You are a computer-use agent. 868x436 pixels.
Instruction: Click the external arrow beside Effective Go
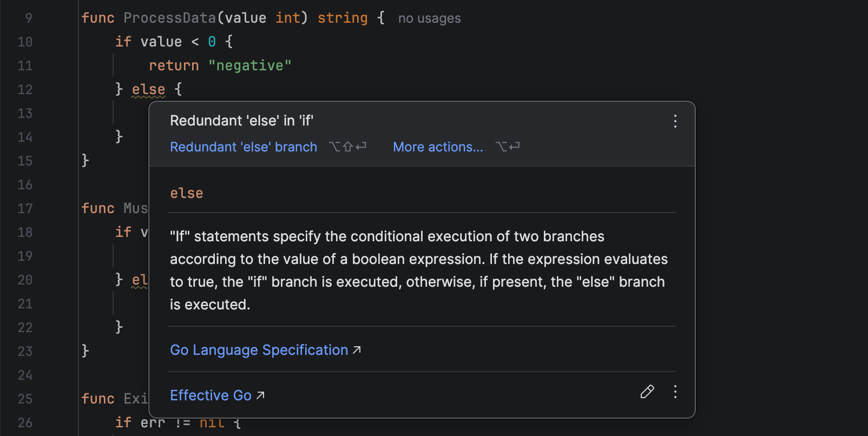(261, 395)
